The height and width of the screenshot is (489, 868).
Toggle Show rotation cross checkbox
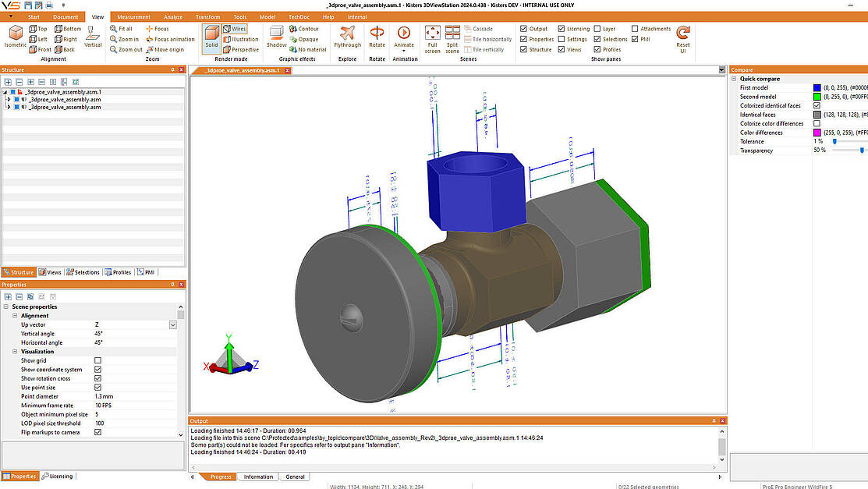pyautogui.click(x=98, y=379)
